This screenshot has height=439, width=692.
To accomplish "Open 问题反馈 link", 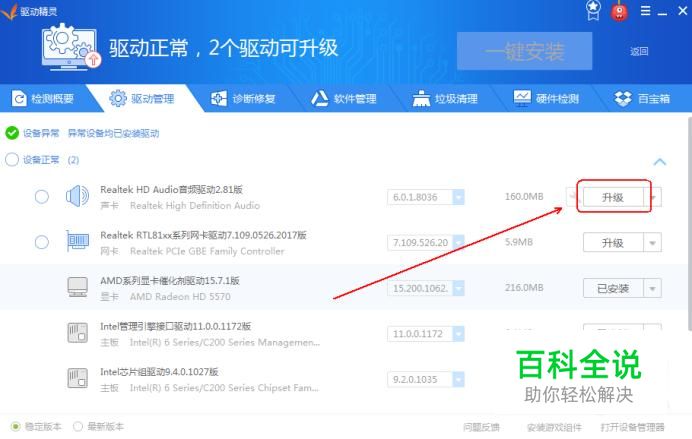I will click(x=481, y=427).
